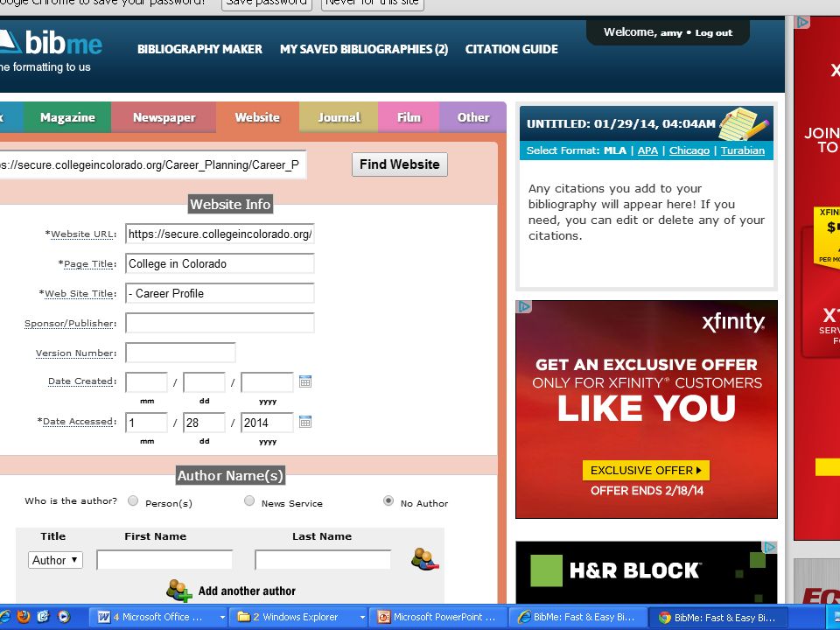The width and height of the screenshot is (840, 630).
Task: Select News Service author radio button
Action: click(x=249, y=500)
